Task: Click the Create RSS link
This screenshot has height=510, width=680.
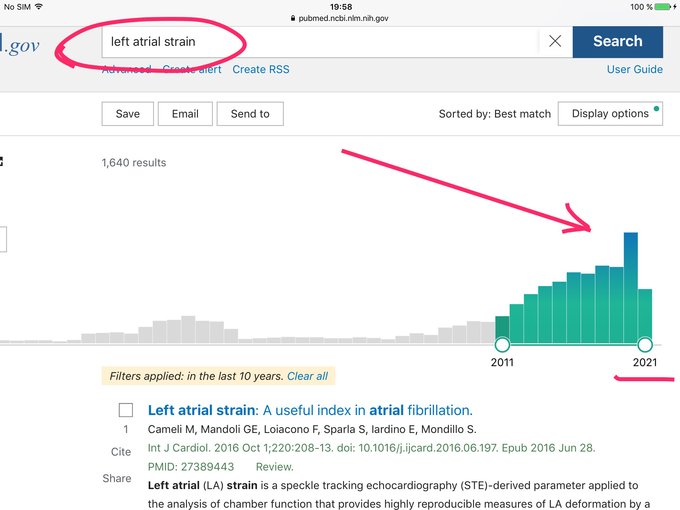Action: tap(261, 69)
